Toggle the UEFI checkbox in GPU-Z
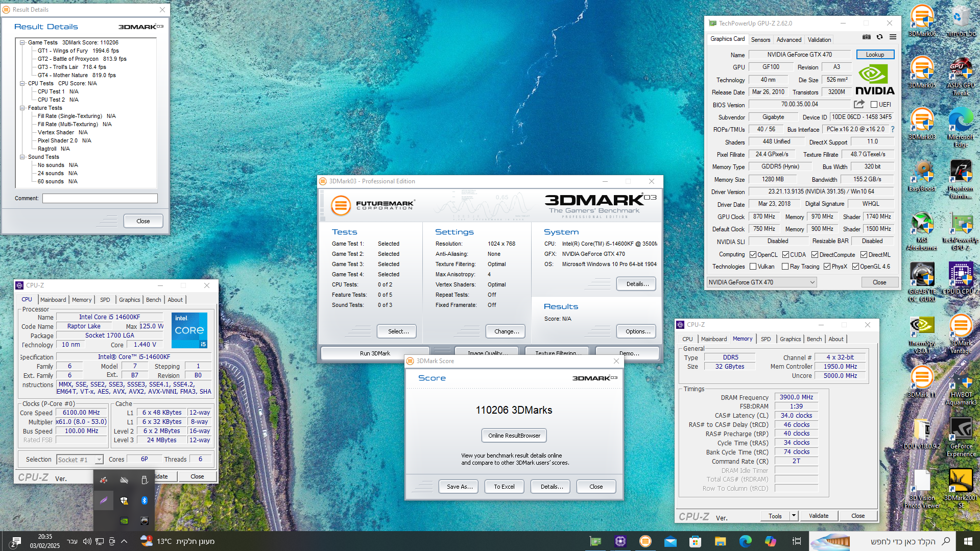 pyautogui.click(x=874, y=105)
